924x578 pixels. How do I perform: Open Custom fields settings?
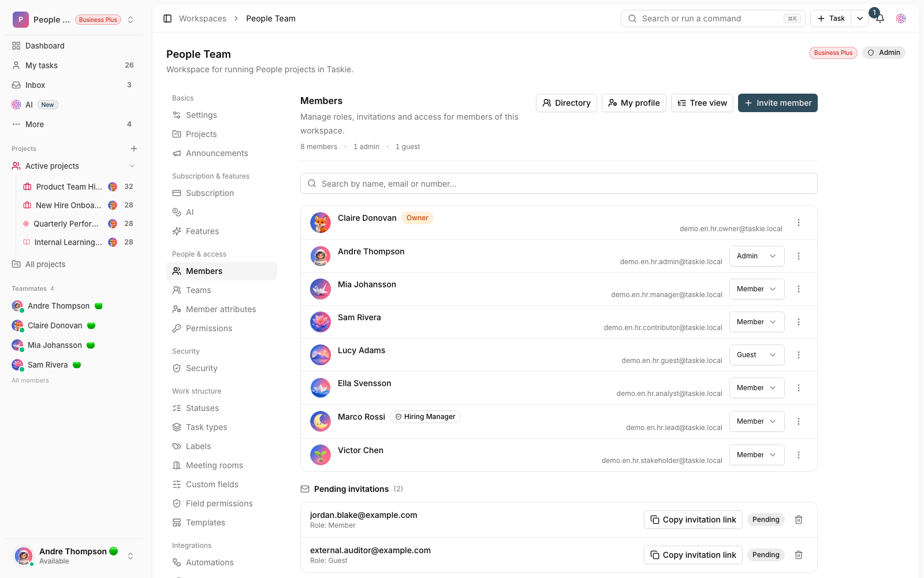tap(222, 484)
